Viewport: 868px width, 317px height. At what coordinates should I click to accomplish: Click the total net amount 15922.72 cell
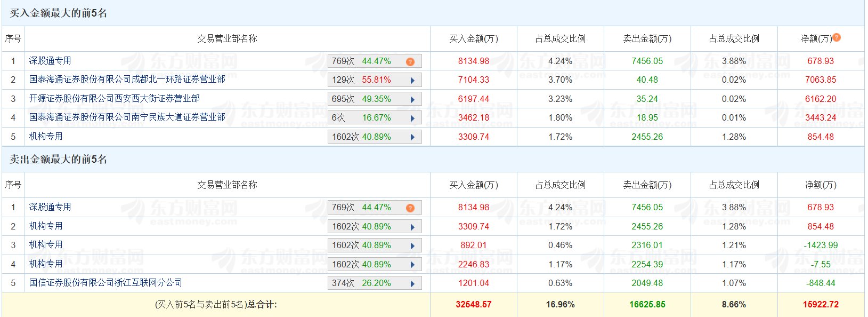[821, 305]
